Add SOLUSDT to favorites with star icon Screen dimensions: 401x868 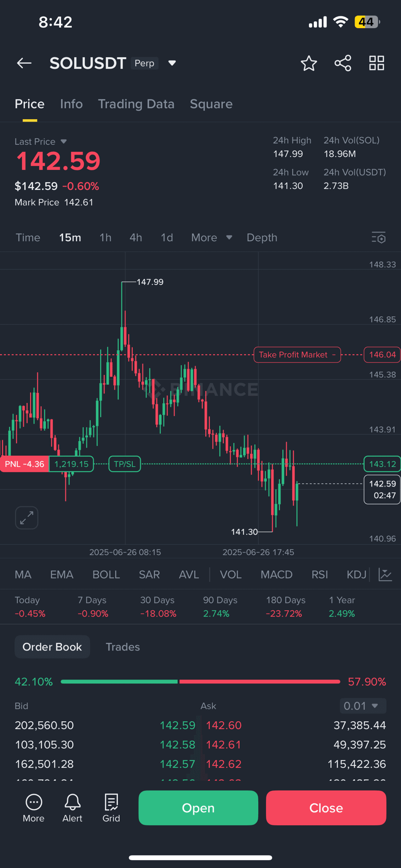point(308,63)
